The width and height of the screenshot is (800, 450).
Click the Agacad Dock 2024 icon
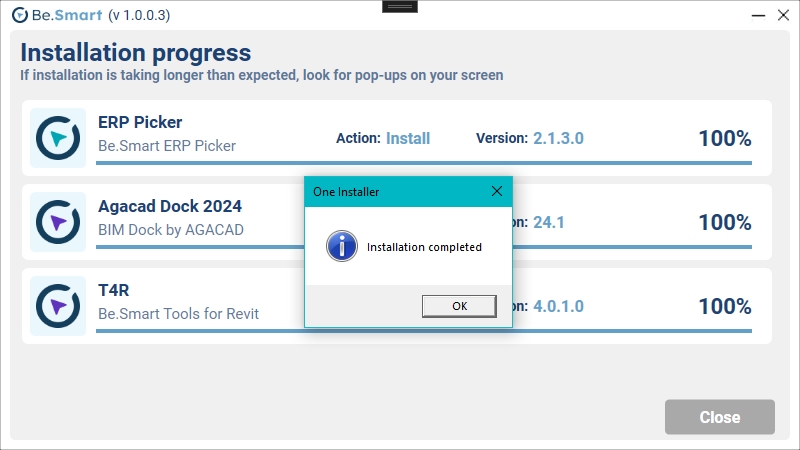[59, 222]
